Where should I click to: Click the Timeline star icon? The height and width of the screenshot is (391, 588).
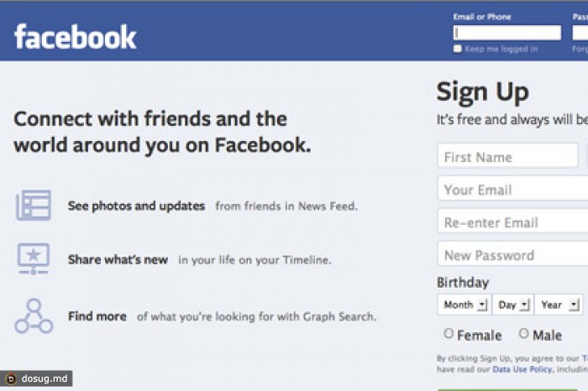click(x=34, y=259)
